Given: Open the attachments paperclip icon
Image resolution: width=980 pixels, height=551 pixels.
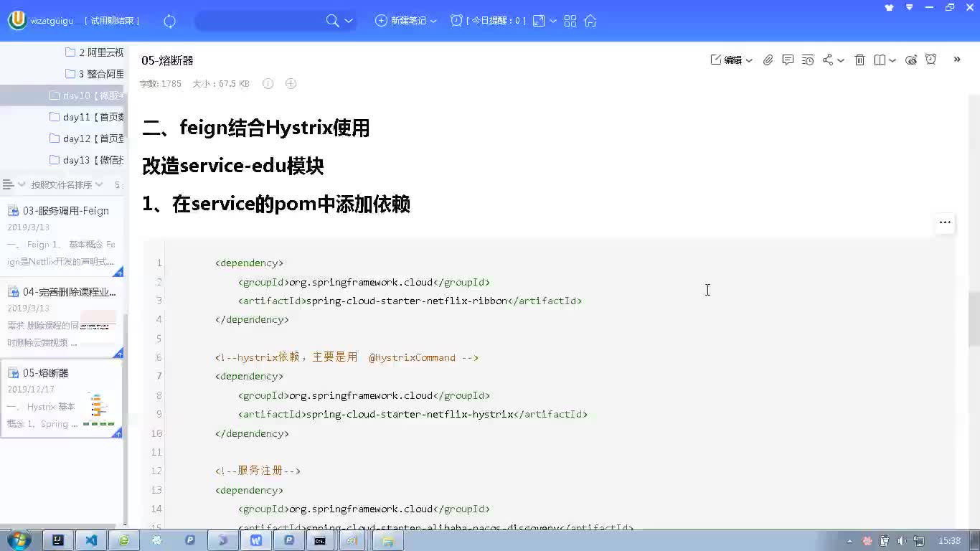Looking at the screenshot, I should pyautogui.click(x=768, y=60).
